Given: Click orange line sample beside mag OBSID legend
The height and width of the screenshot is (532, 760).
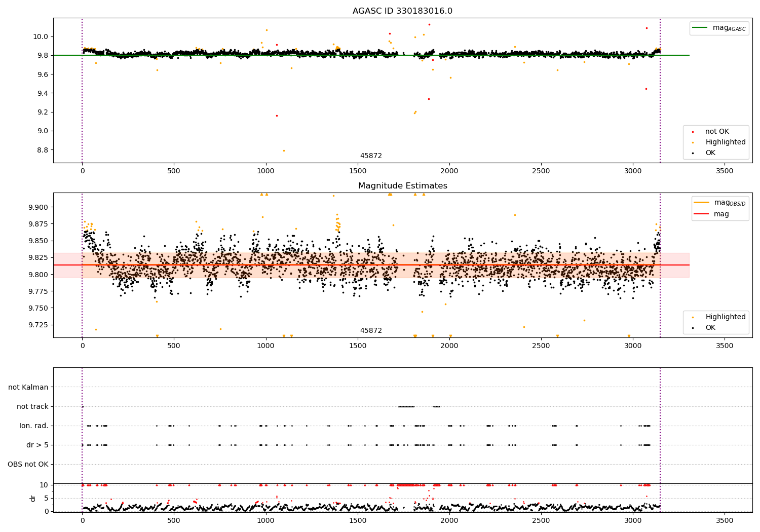Looking at the screenshot, I should click(702, 203).
